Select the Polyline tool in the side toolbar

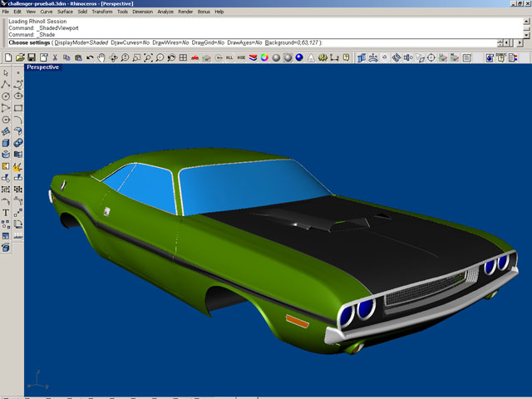pos(6,85)
